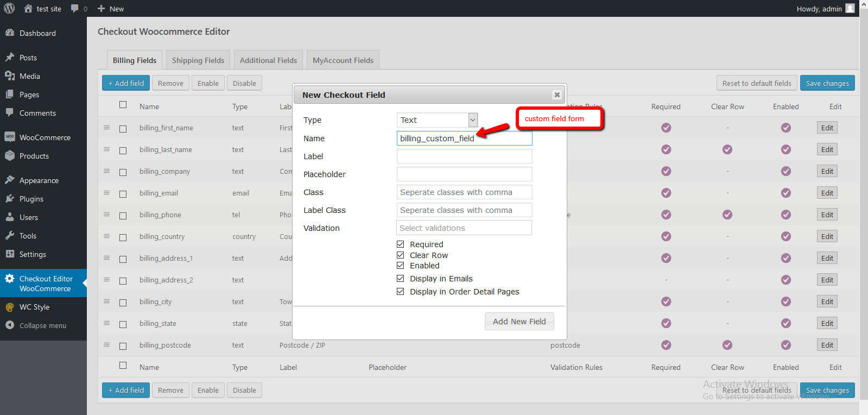The width and height of the screenshot is (868, 415).
Task: Click the Pages sidebar icon
Action: click(10, 95)
